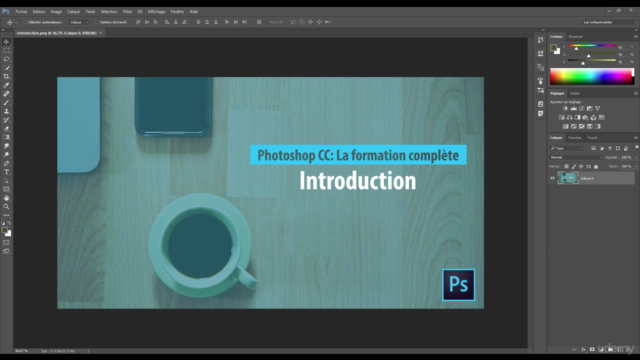Toggle lock position
640x360 pixels.
pyautogui.click(x=581, y=167)
